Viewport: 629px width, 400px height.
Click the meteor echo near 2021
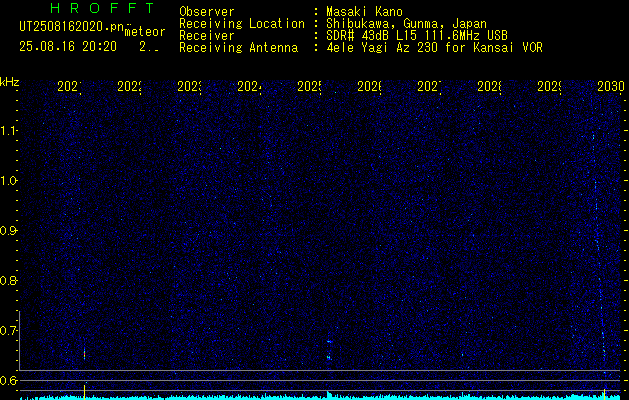[x=84, y=354]
